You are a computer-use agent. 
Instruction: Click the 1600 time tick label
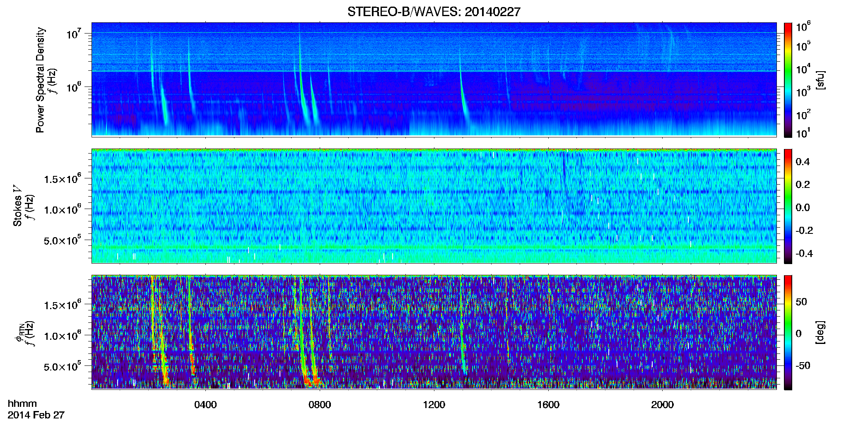pyautogui.click(x=548, y=405)
